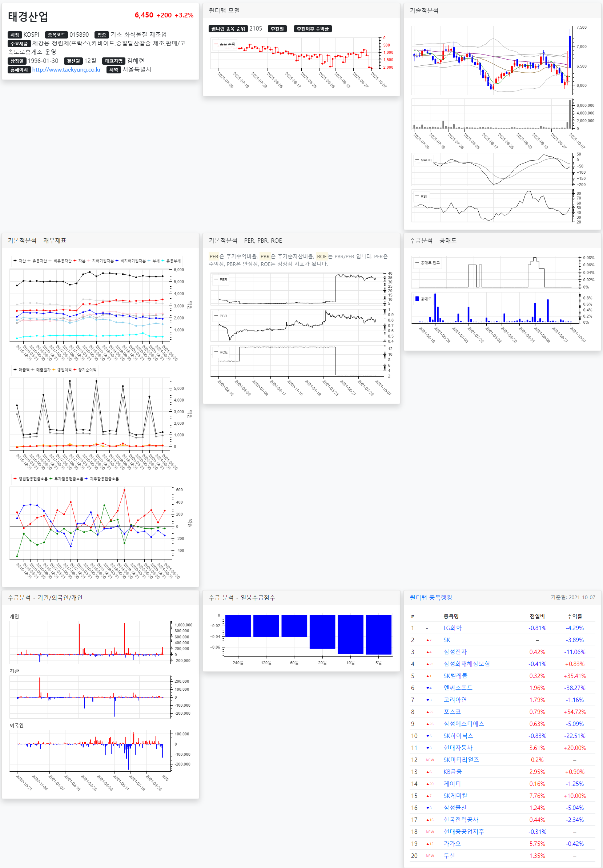Click the 수익률 column header
The image size is (603, 868).
tap(574, 617)
